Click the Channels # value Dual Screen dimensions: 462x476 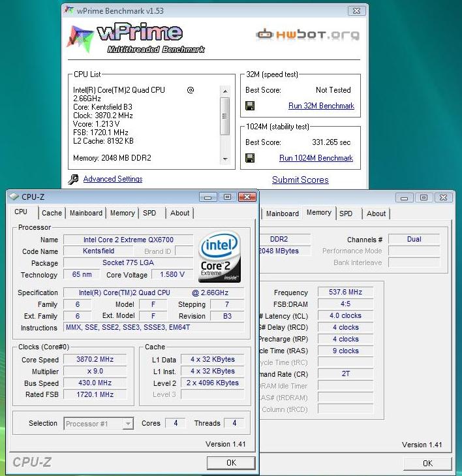(x=414, y=239)
